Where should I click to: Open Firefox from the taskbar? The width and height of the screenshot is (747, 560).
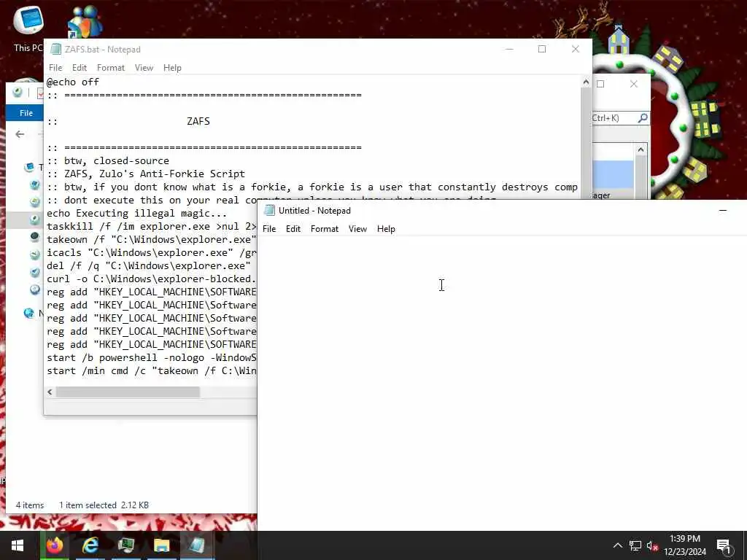(54, 545)
